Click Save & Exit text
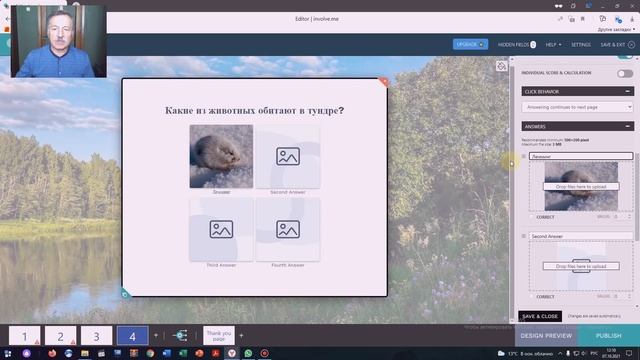The width and height of the screenshot is (640, 360). (x=613, y=44)
